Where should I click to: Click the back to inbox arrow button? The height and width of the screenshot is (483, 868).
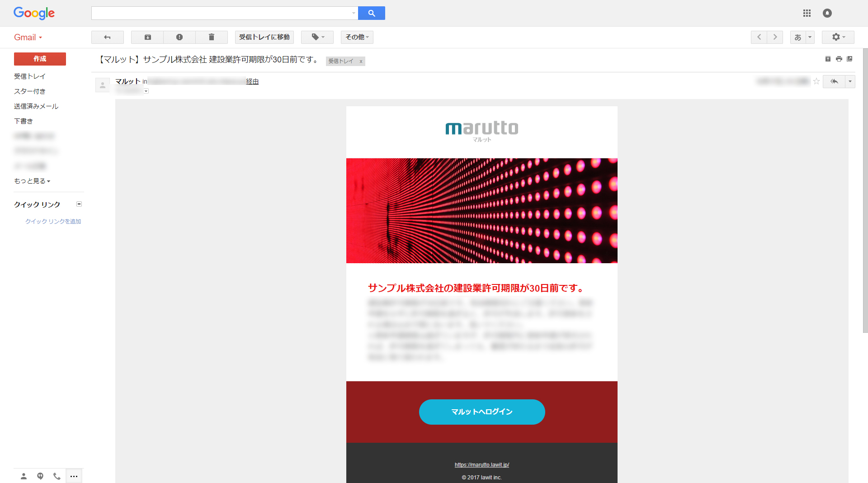[x=107, y=37]
